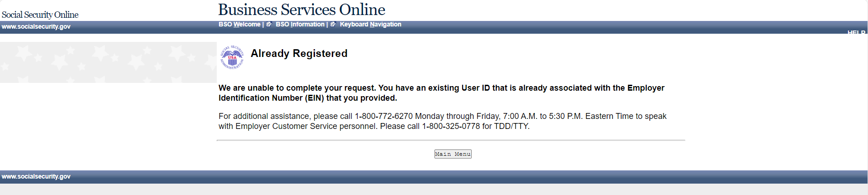Open the BSO Information link
The width and height of the screenshot is (868, 195).
[x=300, y=24]
